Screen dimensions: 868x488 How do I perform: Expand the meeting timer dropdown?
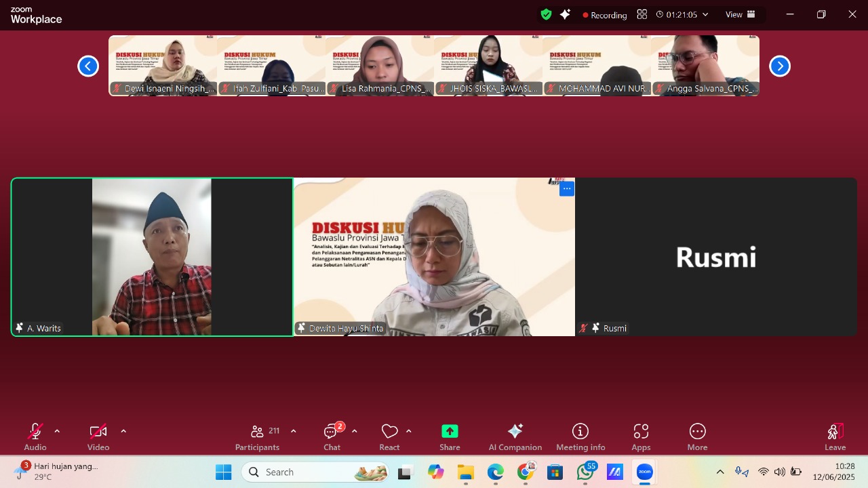[x=705, y=14]
